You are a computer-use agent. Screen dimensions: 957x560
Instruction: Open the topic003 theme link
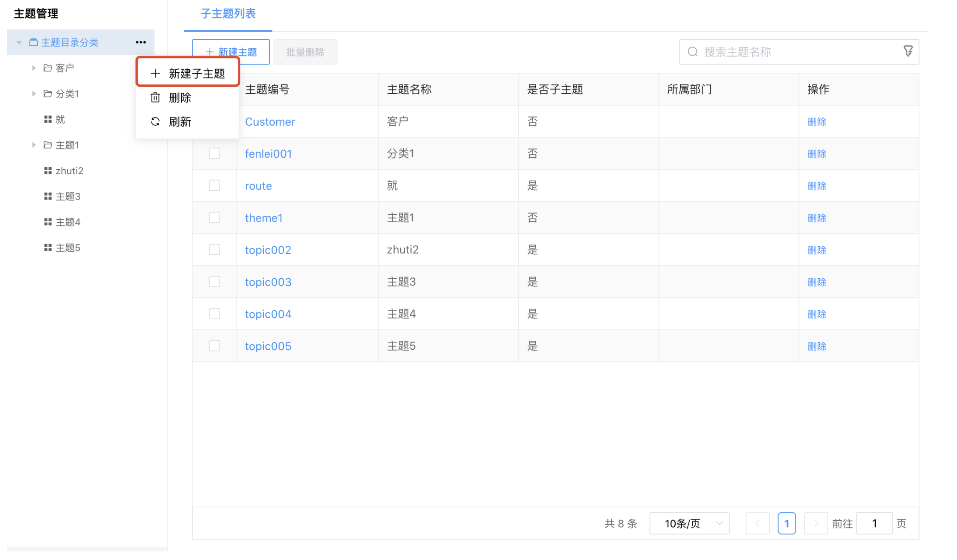(x=268, y=282)
